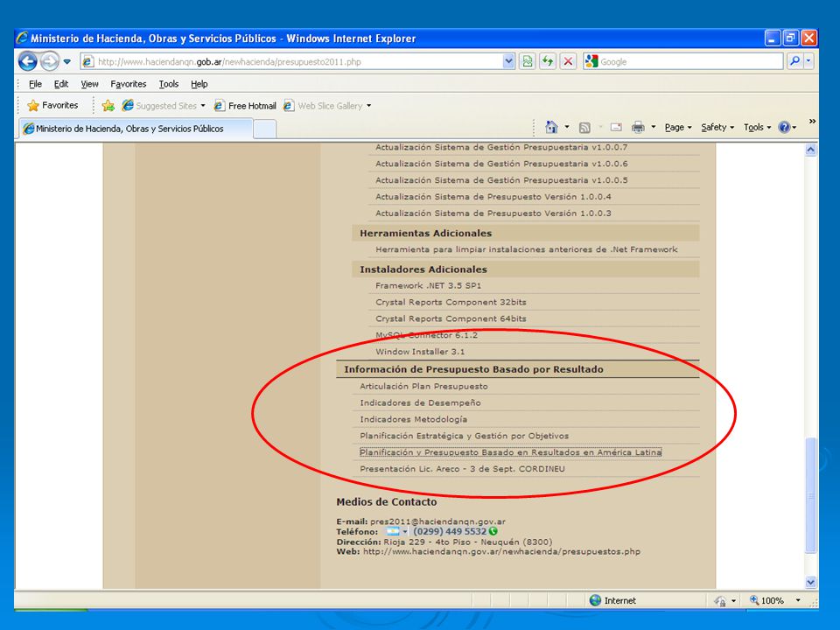Click the Back navigation arrow
The width and height of the screenshot is (840, 630).
[28, 61]
